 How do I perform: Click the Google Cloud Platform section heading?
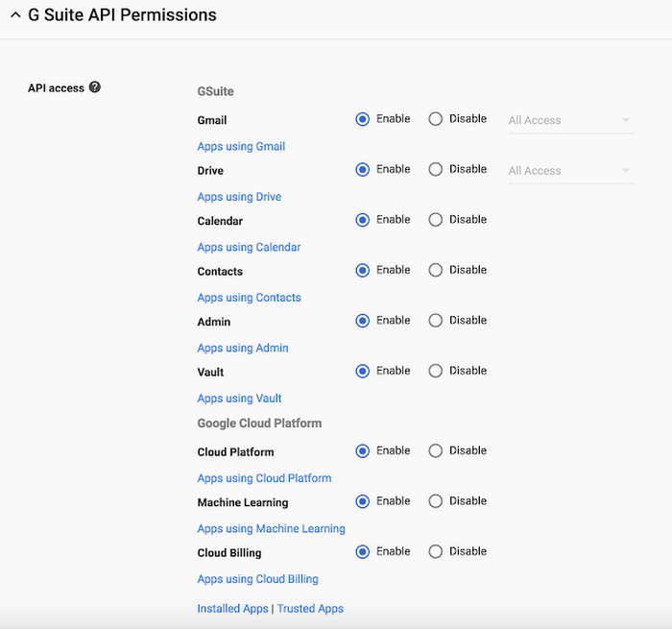pyautogui.click(x=259, y=423)
